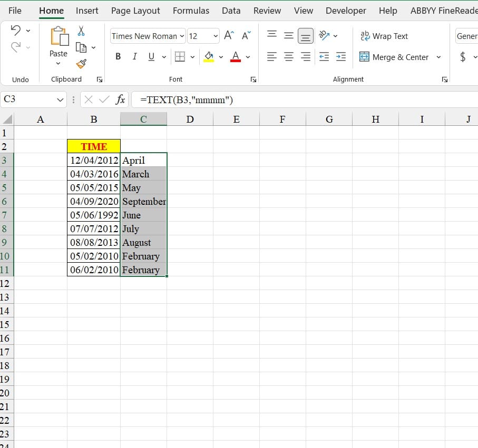478x448 pixels.
Task: Click the Merge & Center button
Action: point(394,57)
